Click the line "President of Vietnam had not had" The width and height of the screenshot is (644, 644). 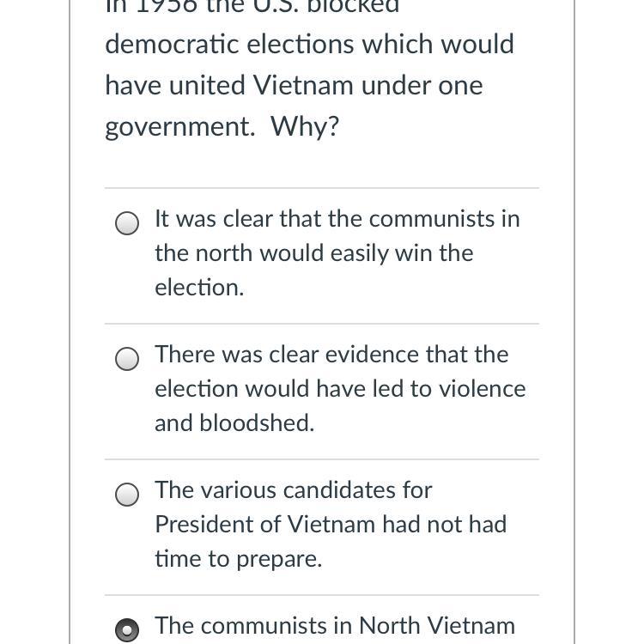(x=331, y=525)
